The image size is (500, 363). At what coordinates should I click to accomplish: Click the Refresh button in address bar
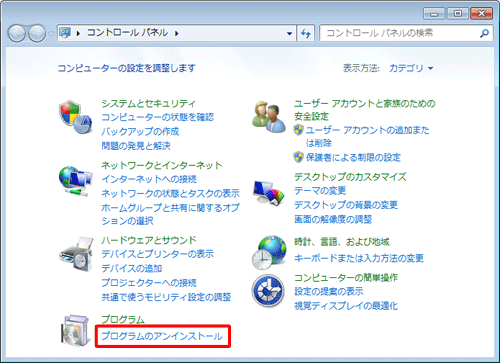pyautogui.click(x=306, y=33)
